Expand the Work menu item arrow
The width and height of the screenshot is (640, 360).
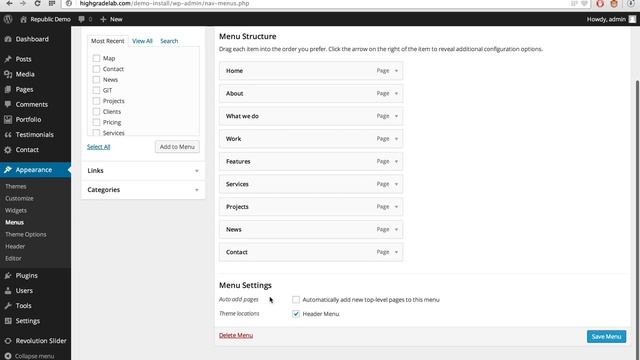[x=396, y=139]
